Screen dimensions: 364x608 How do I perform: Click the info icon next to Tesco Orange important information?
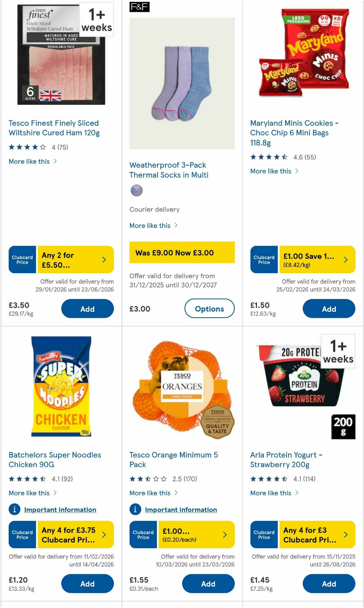(136, 510)
